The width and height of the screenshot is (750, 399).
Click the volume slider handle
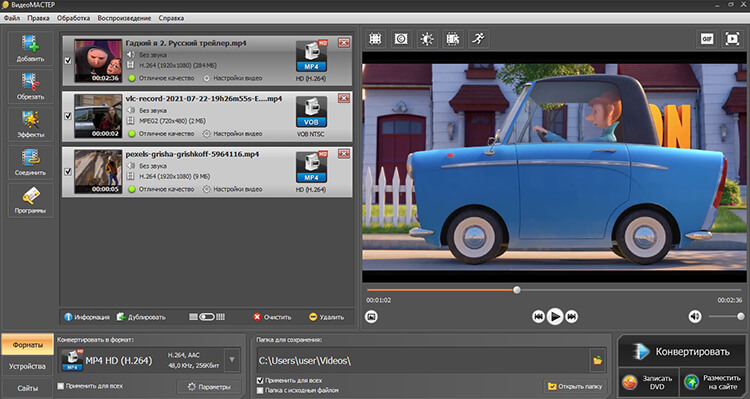741,316
